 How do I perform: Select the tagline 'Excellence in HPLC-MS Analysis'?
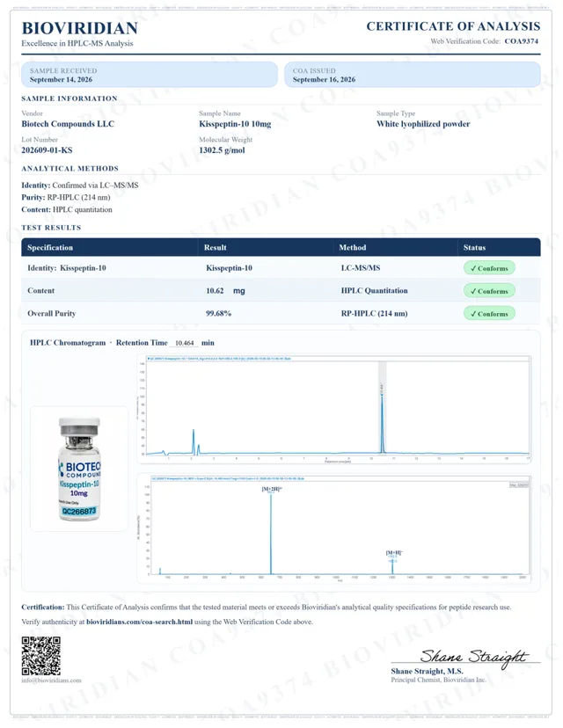click(77, 43)
